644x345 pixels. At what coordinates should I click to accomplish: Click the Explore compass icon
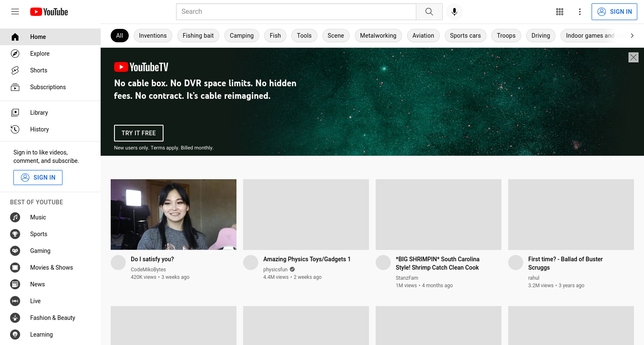pos(15,54)
